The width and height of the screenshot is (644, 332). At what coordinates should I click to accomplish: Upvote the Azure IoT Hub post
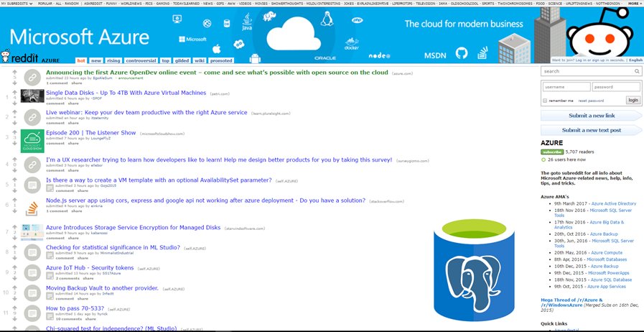click(x=15, y=267)
